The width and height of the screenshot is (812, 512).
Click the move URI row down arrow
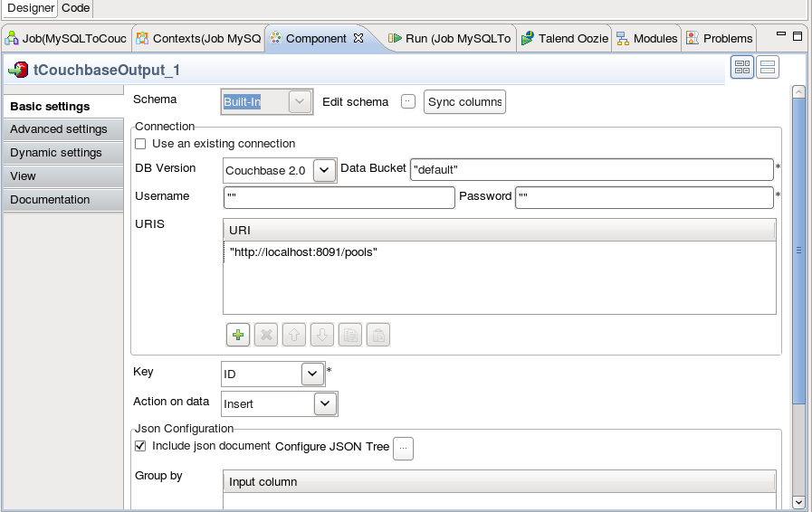(322, 335)
